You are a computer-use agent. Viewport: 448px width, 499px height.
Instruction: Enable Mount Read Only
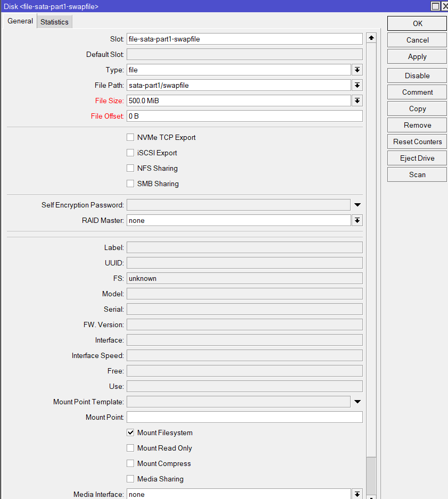coord(130,448)
